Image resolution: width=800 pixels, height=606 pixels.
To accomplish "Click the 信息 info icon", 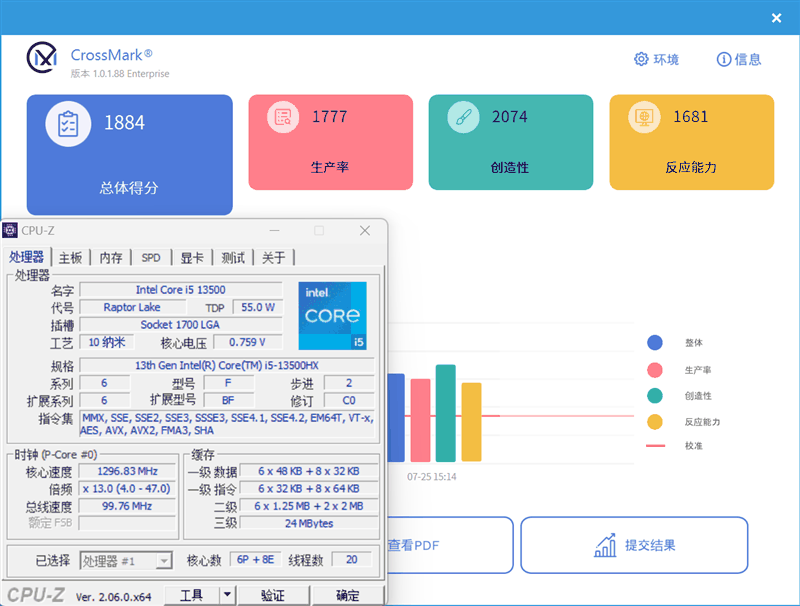I will point(722,59).
